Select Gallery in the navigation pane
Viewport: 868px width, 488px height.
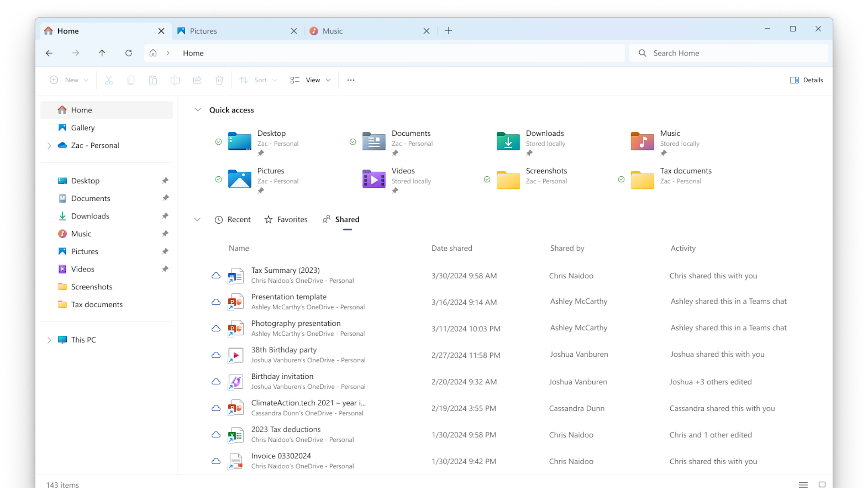83,128
